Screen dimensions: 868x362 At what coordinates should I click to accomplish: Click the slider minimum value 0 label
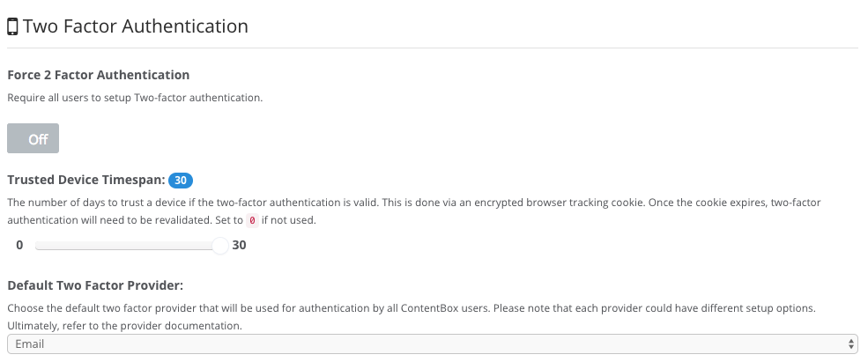point(19,246)
